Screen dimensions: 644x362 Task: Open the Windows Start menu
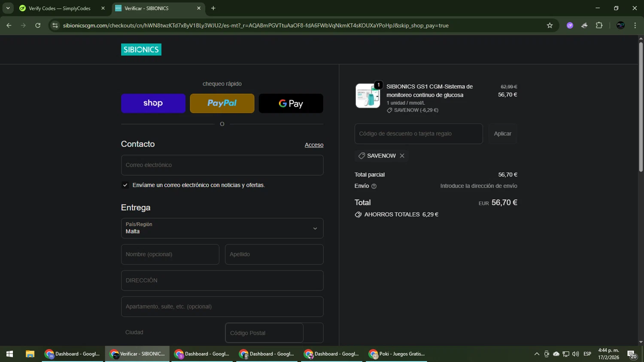click(x=9, y=354)
